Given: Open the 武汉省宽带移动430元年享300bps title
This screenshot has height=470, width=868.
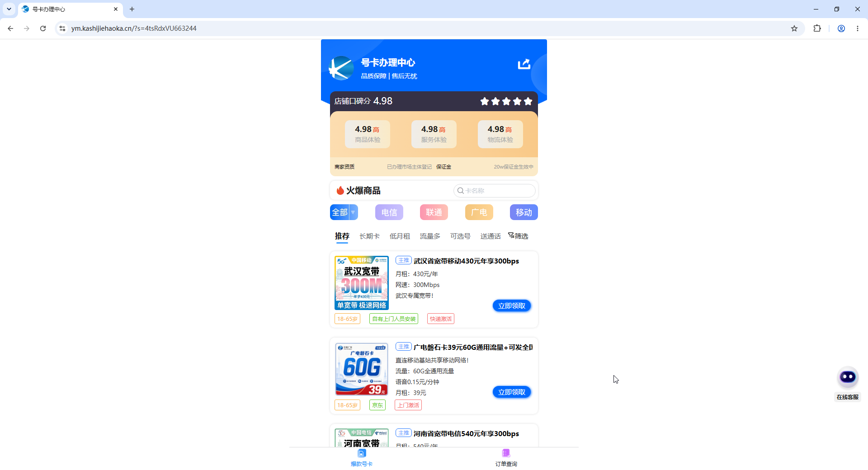Looking at the screenshot, I should pyautogui.click(x=466, y=261).
